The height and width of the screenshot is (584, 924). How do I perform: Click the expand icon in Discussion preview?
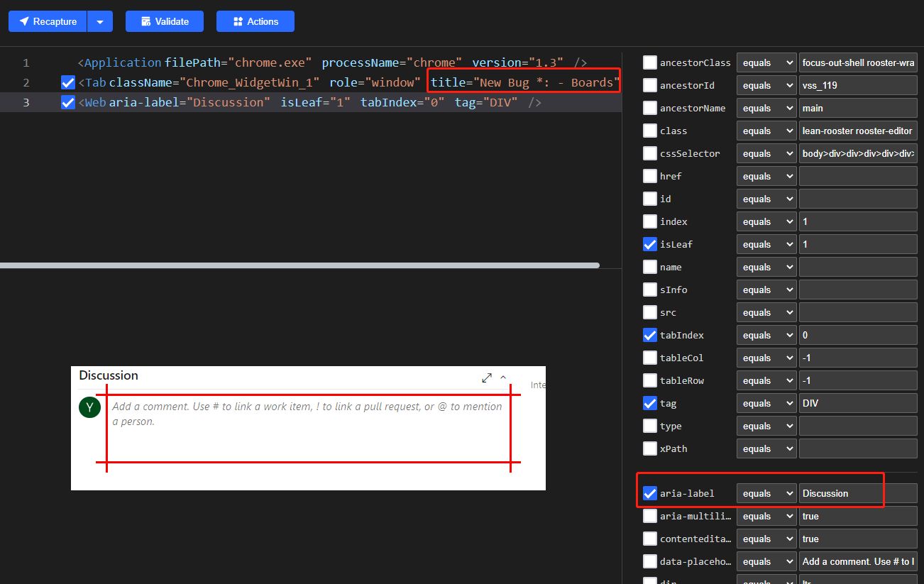tap(487, 378)
